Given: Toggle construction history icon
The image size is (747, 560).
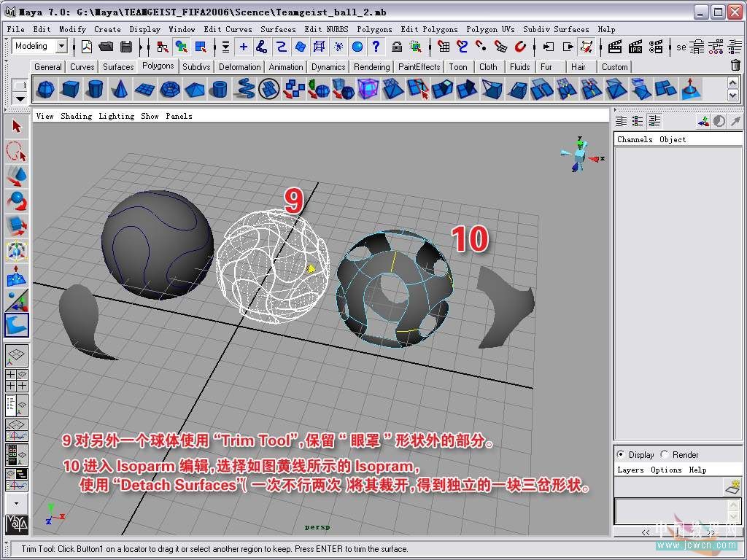Looking at the screenshot, I should (587, 47).
